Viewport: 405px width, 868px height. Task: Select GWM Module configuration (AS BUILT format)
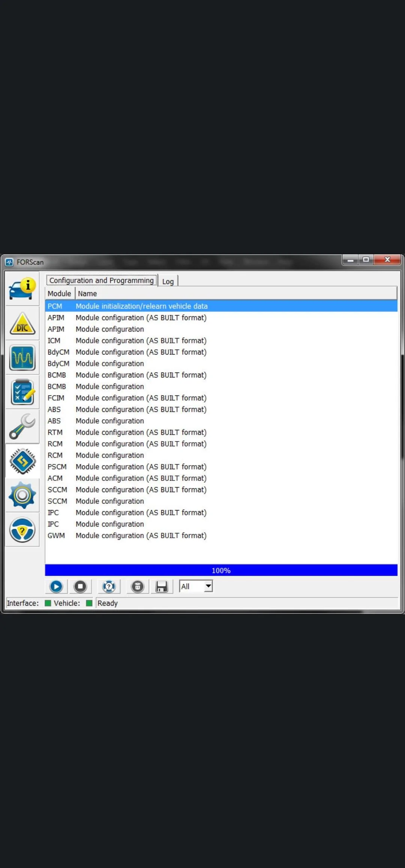pos(221,536)
